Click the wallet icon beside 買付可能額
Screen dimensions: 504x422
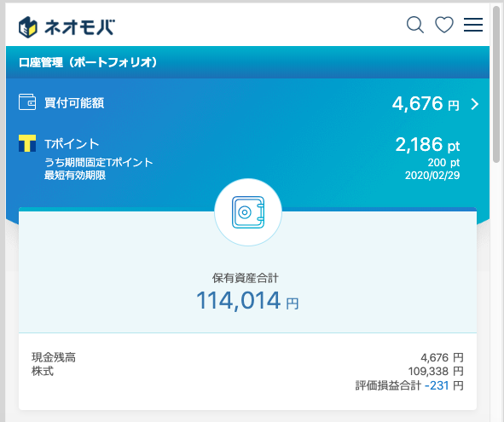coord(27,102)
